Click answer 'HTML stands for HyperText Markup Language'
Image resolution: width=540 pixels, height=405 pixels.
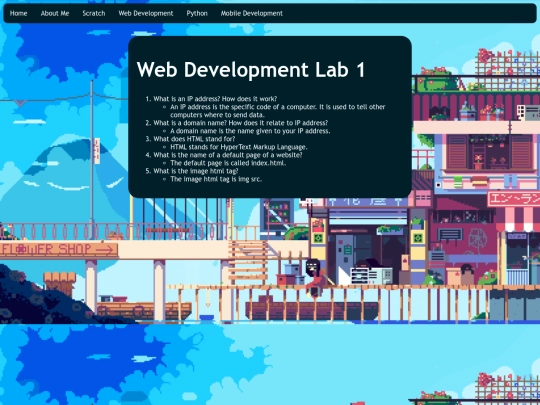tap(239, 147)
